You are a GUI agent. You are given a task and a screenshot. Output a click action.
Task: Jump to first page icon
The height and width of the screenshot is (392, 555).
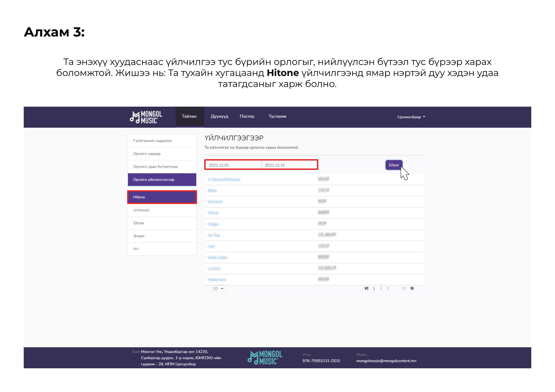pos(366,288)
